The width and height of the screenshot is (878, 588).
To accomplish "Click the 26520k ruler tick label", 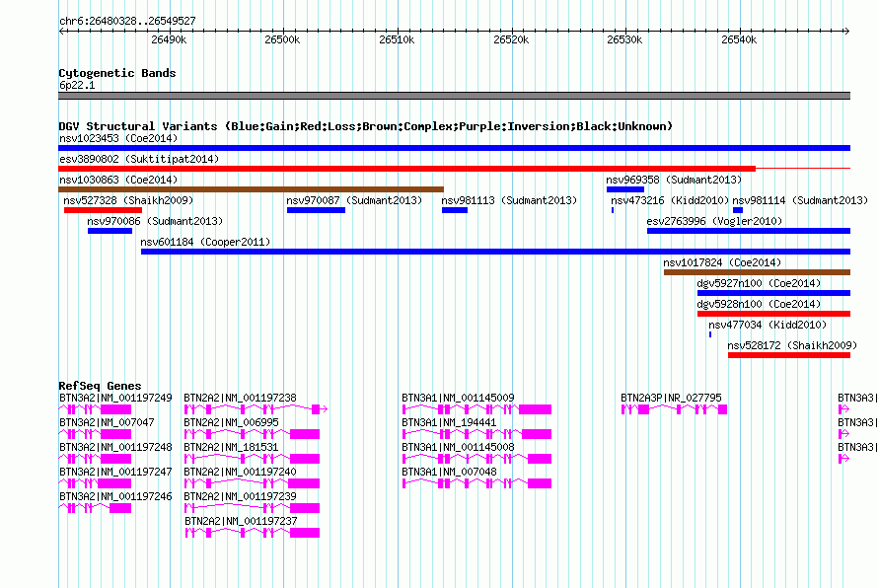I will pyautogui.click(x=511, y=39).
